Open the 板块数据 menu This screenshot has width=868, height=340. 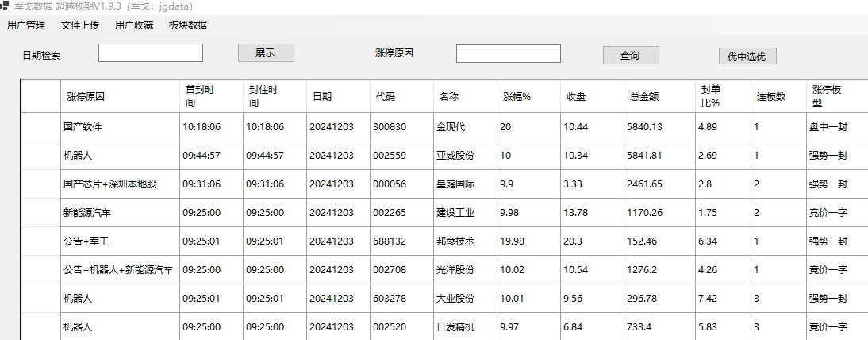[188, 25]
